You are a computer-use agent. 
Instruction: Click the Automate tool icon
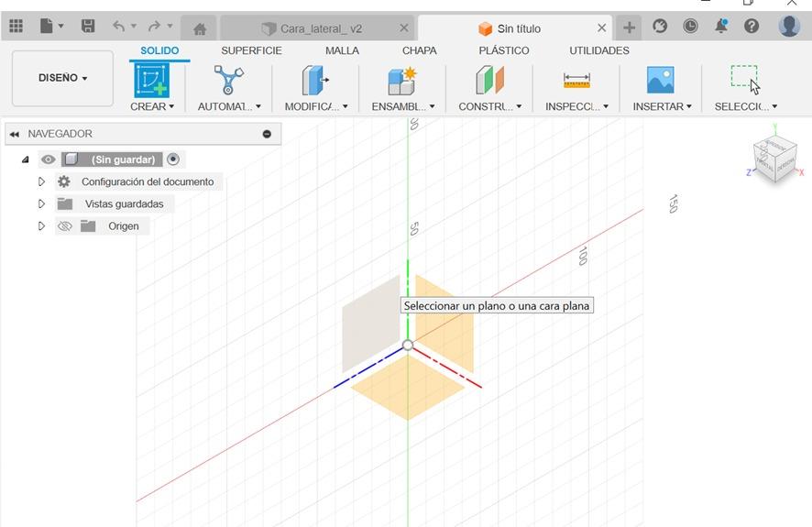click(x=228, y=80)
